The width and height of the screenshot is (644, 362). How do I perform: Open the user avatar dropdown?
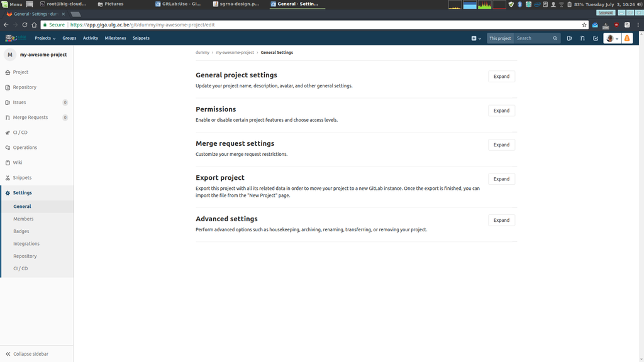tap(612, 38)
